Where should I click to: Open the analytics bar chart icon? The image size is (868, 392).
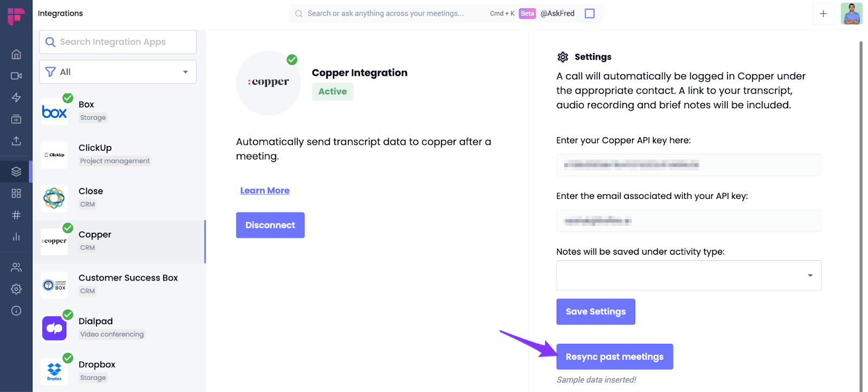[16, 237]
